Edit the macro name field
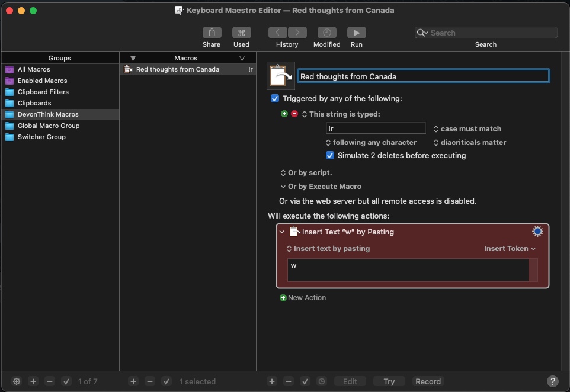This screenshot has height=392, width=570. click(x=423, y=76)
